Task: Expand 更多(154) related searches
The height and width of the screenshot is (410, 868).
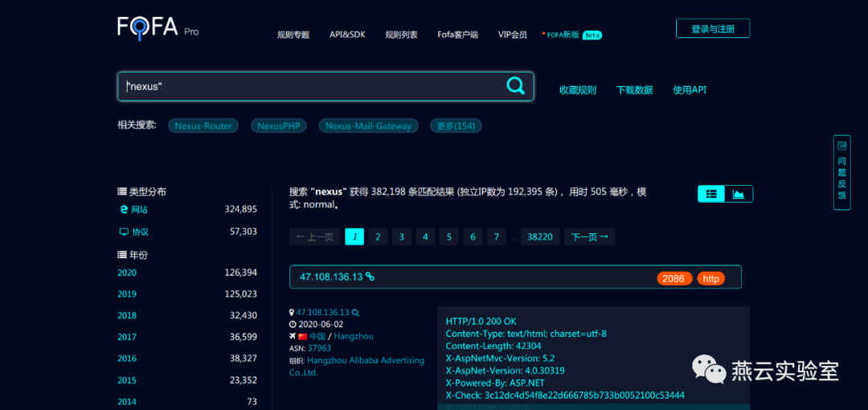Action: pyautogui.click(x=456, y=125)
